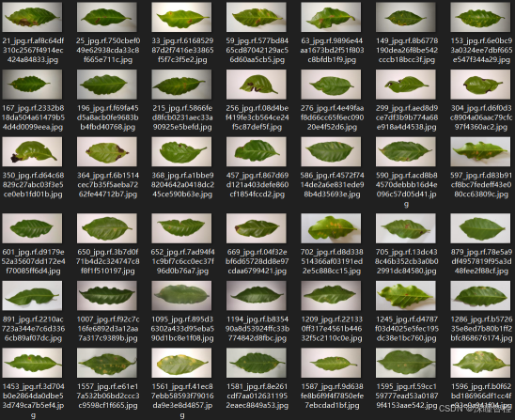515x420 pixels.
Task: Click file name starting 586_jpg.rf.4572f74
Action: coord(332,184)
